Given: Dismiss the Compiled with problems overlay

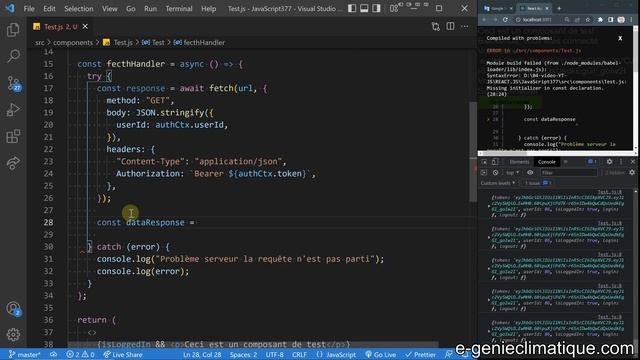Looking at the screenshot, I should coord(620,38).
